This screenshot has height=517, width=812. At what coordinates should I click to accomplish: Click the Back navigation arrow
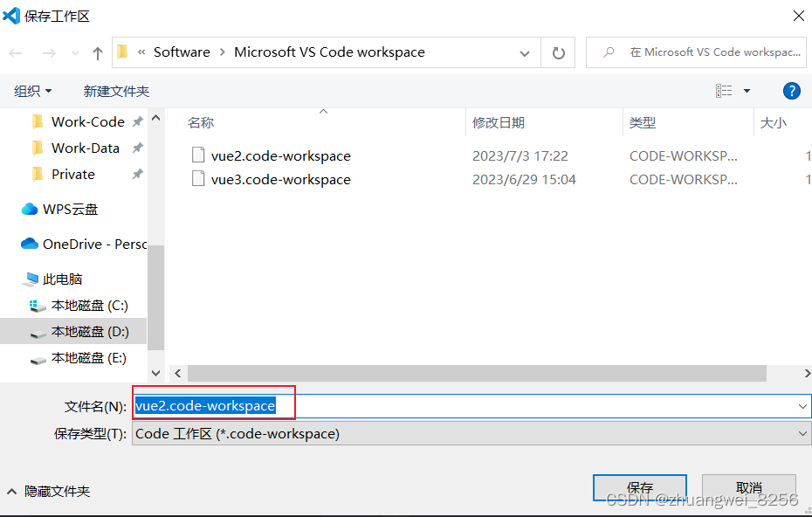(16, 53)
